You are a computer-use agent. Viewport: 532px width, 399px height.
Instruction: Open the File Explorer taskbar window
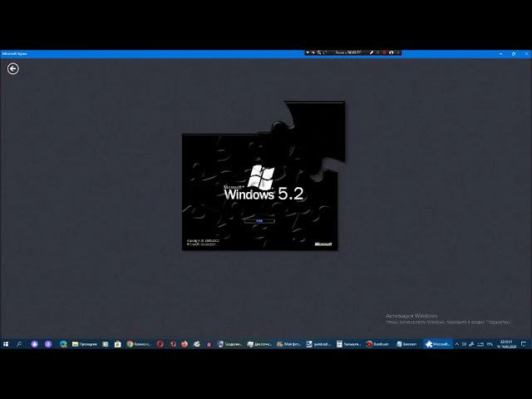tap(85, 344)
